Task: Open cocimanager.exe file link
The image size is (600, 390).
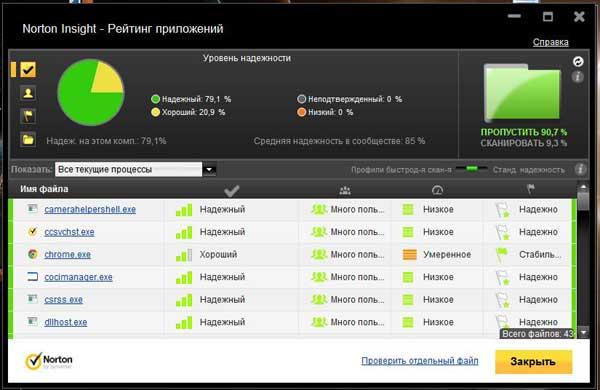Action: coord(78,277)
